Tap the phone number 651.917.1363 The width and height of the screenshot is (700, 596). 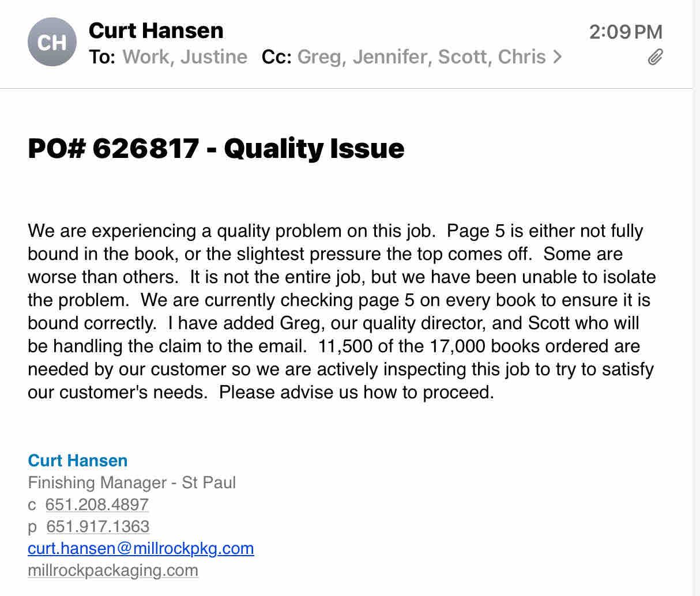pos(97,526)
